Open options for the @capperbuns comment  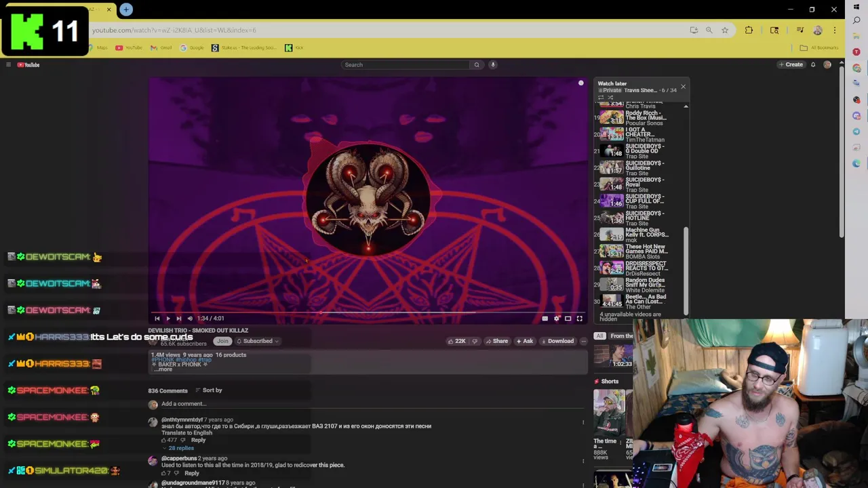(583, 462)
